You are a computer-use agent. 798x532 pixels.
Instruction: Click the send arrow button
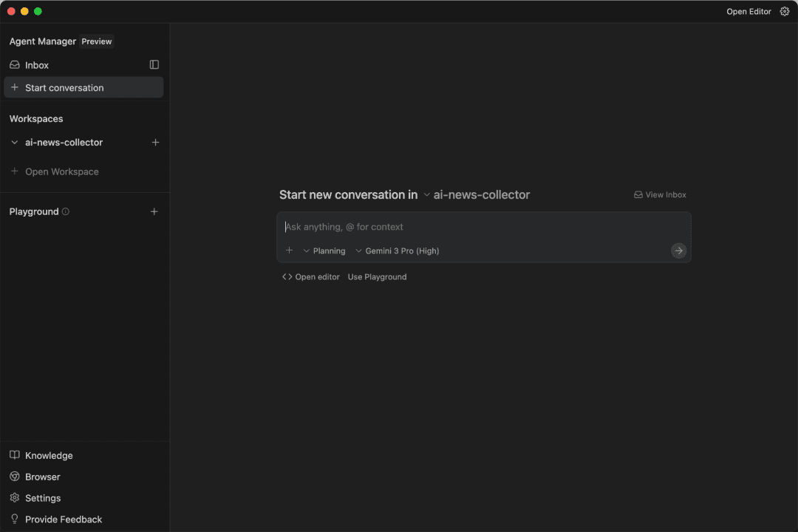(678, 250)
